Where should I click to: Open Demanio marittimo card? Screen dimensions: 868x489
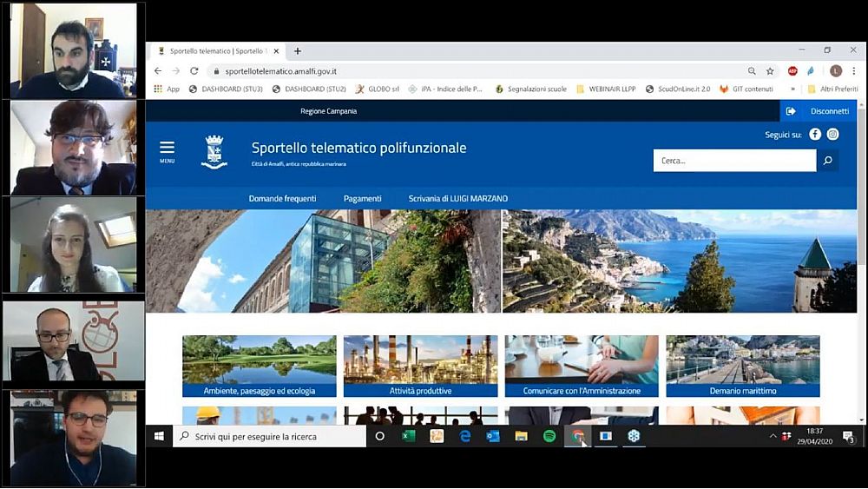pyautogui.click(x=743, y=366)
